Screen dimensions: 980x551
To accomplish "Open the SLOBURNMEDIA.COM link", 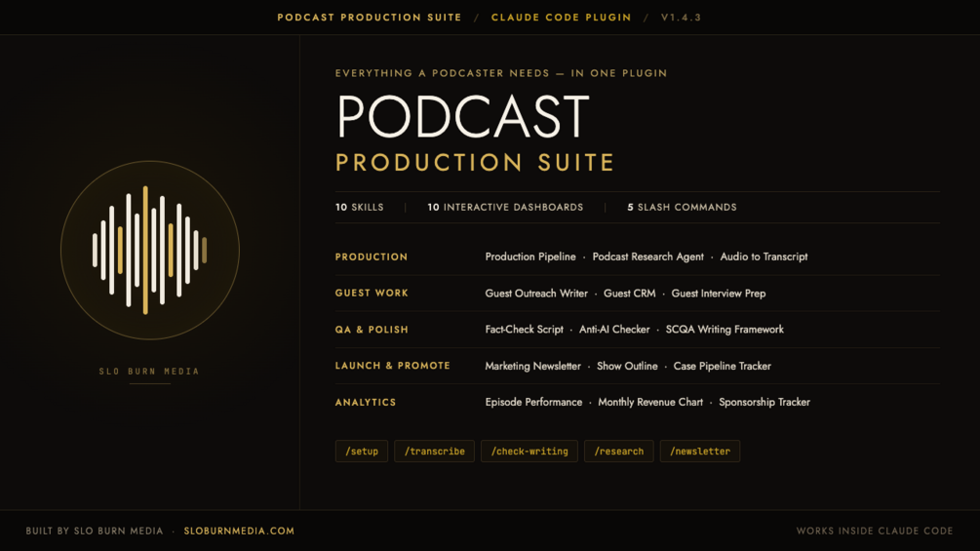I will tap(239, 531).
